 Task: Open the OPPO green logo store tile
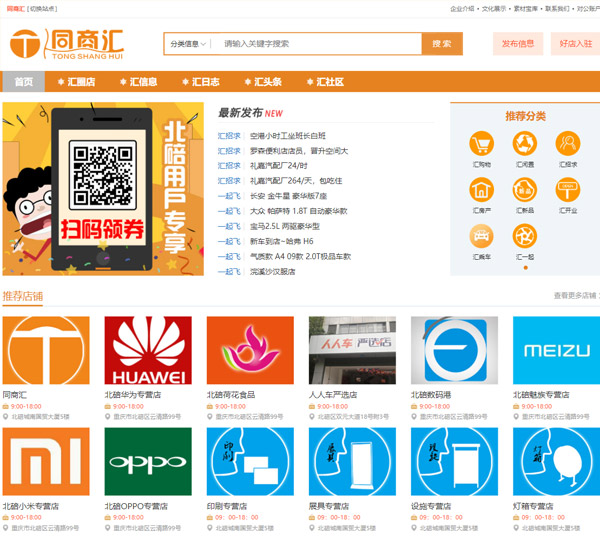pos(148,462)
